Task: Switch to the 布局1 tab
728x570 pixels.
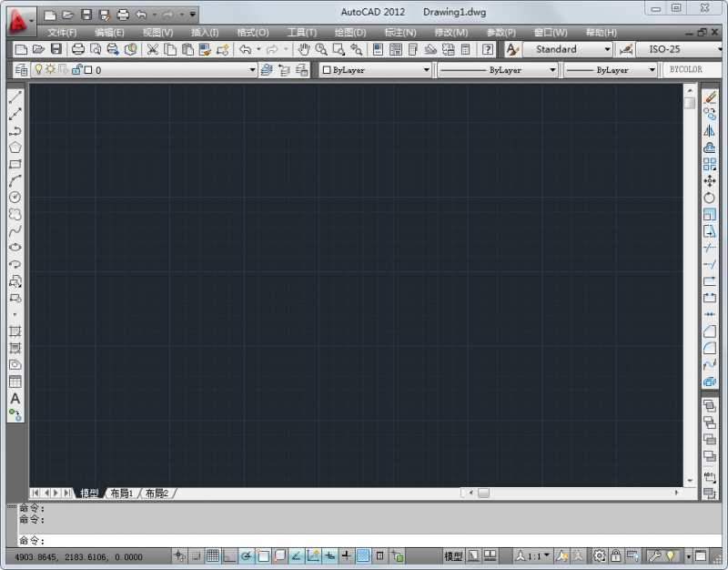Action: point(121,493)
